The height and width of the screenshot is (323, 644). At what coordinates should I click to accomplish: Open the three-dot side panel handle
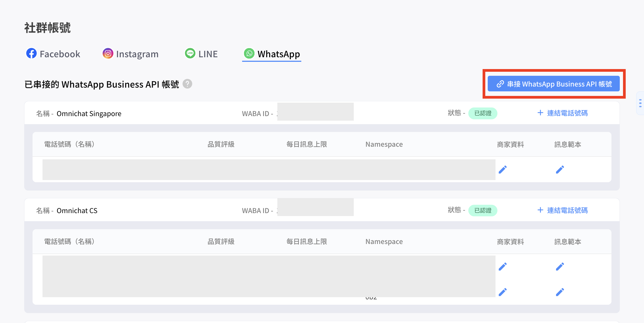tap(640, 103)
